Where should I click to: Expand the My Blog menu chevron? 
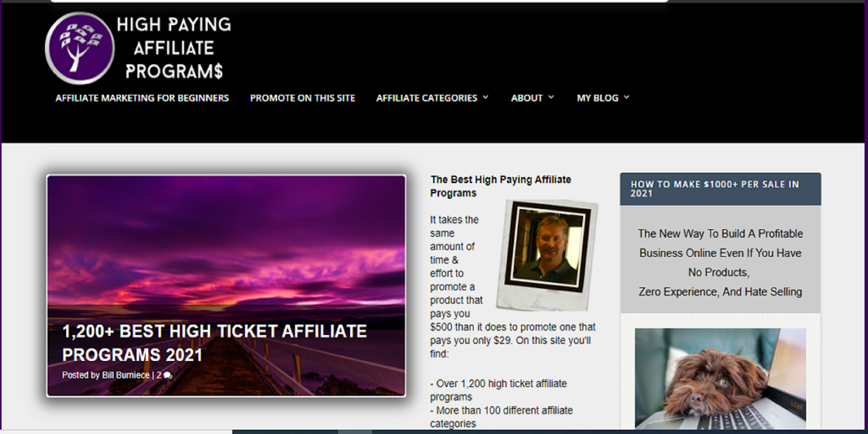point(627,97)
